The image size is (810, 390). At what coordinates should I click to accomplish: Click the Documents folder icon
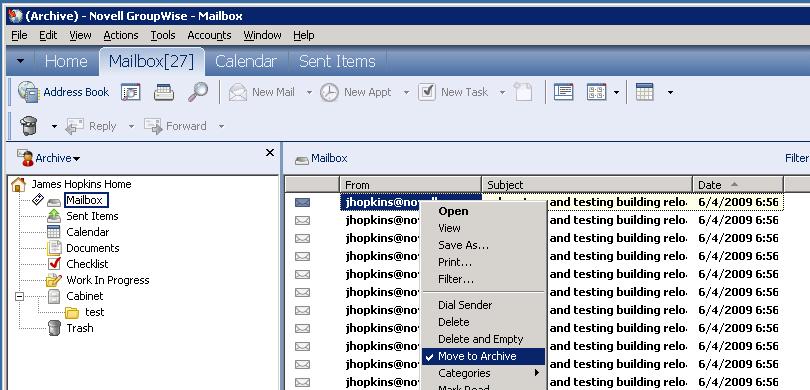(x=54, y=248)
